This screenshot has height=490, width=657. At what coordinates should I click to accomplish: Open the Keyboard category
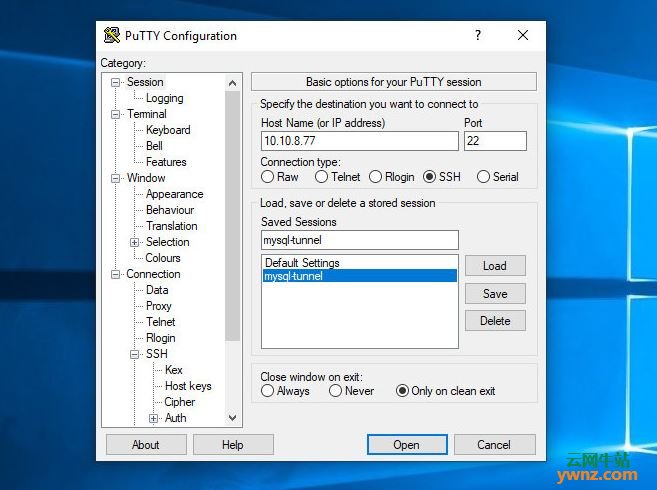tap(168, 130)
